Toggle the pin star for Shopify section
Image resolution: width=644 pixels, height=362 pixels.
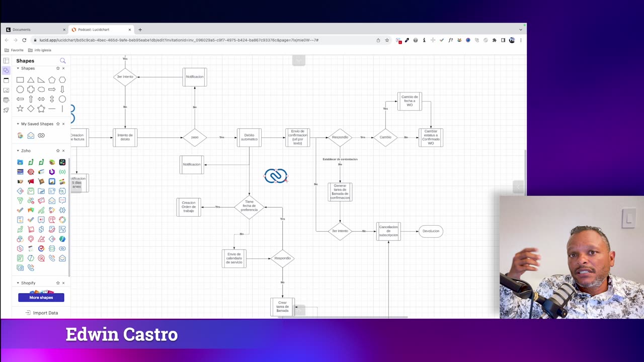58,283
